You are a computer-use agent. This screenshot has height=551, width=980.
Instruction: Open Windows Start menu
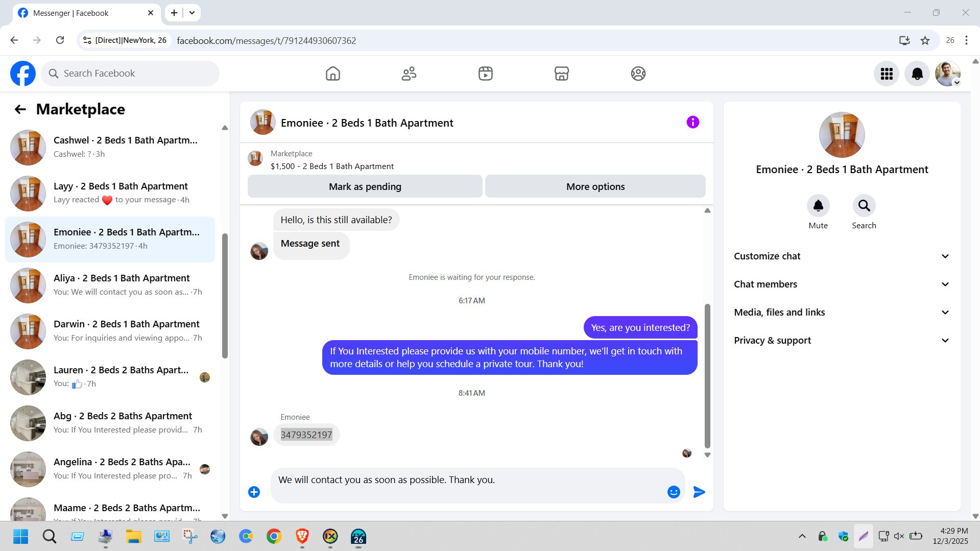20,536
